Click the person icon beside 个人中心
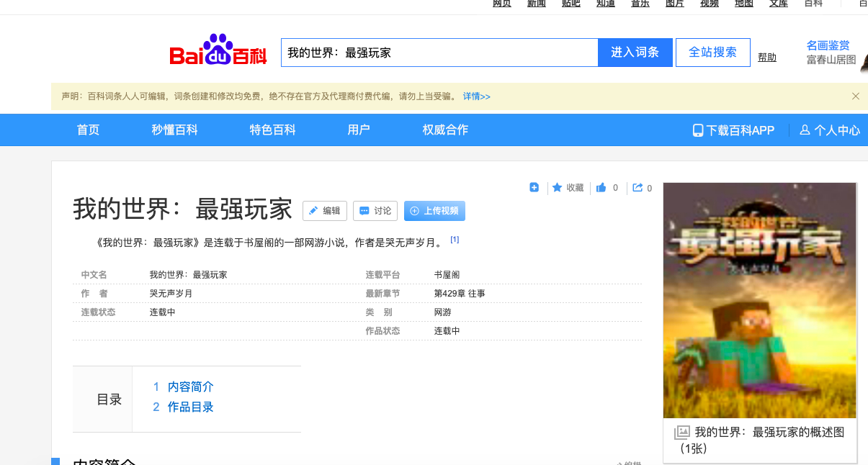This screenshot has width=868, height=465. 805,130
